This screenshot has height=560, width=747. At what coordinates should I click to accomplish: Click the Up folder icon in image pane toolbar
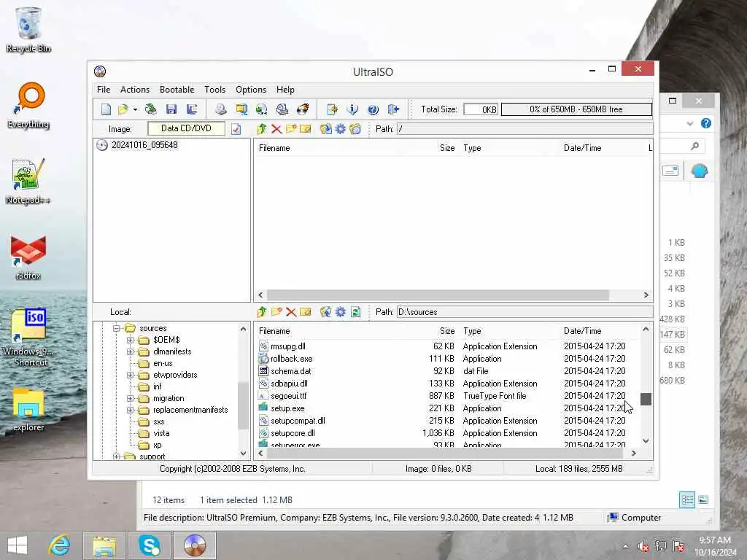tap(262, 128)
